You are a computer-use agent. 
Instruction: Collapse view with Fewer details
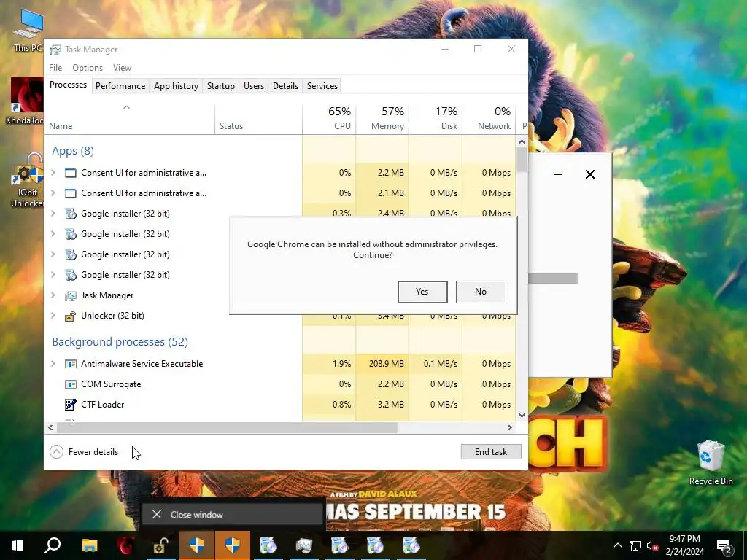pyautogui.click(x=85, y=452)
